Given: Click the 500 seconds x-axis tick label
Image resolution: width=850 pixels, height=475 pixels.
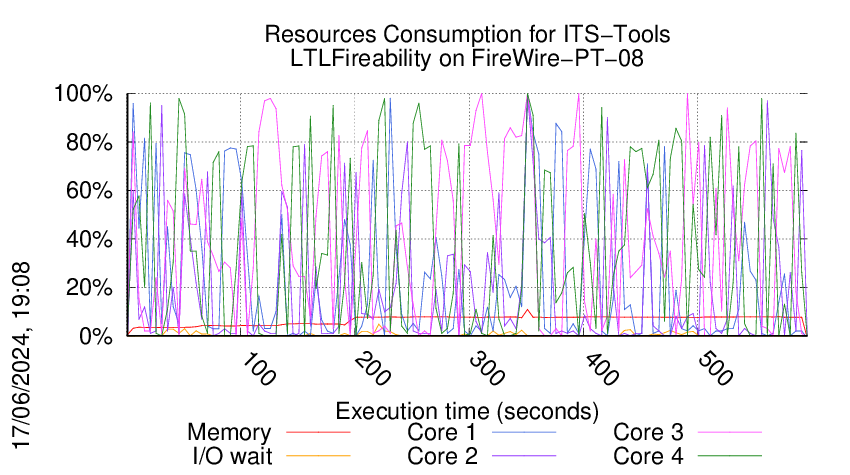Looking at the screenshot, I should (714, 370).
